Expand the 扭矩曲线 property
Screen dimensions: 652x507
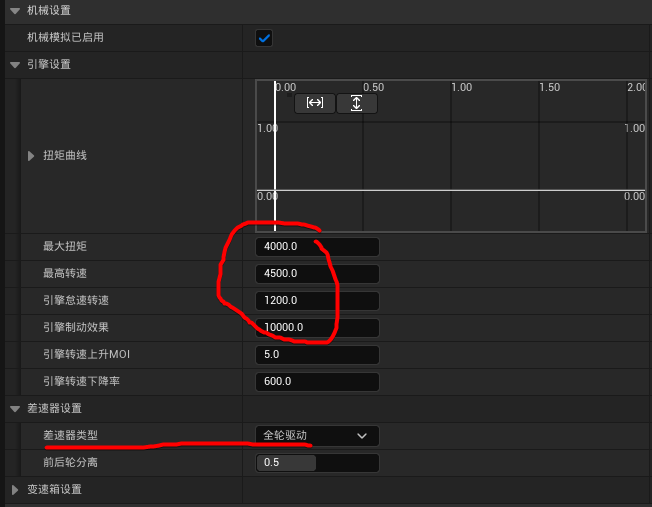tap(31, 156)
